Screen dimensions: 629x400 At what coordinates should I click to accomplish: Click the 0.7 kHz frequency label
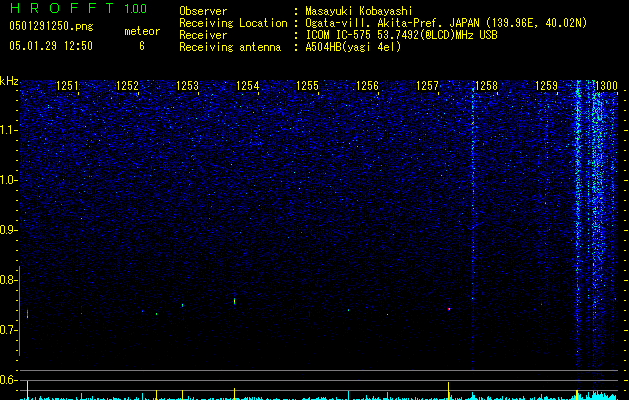coord(9,330)
